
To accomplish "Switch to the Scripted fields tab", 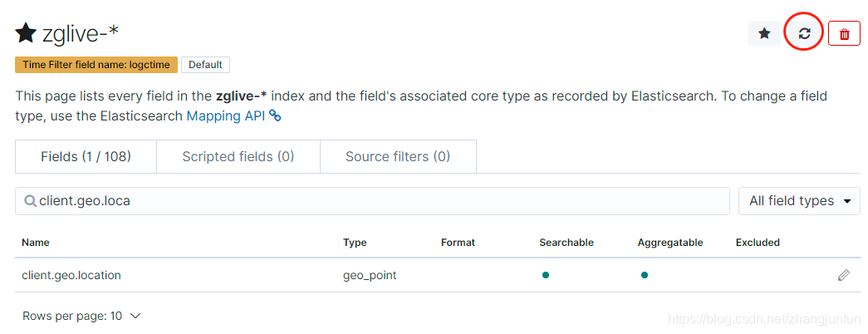I will (238, 156).
